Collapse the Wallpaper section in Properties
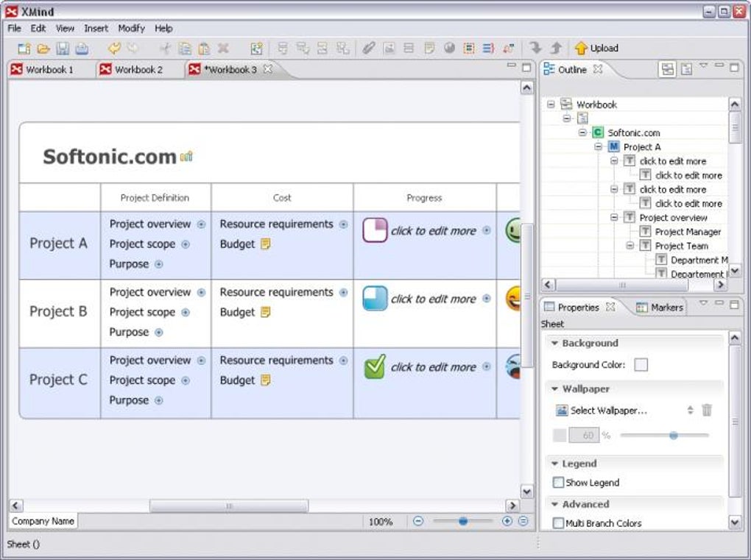Viewport: 751px width, 560px height. tap(554, 389)
